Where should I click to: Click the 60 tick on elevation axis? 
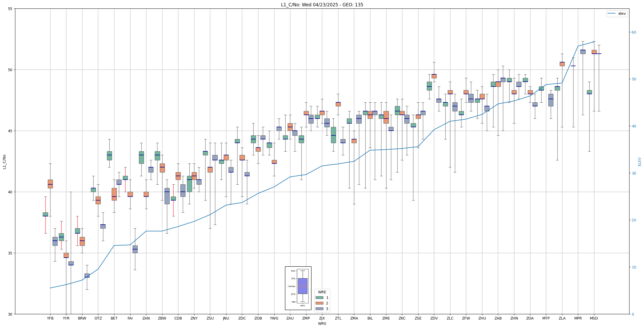[634, 32]
